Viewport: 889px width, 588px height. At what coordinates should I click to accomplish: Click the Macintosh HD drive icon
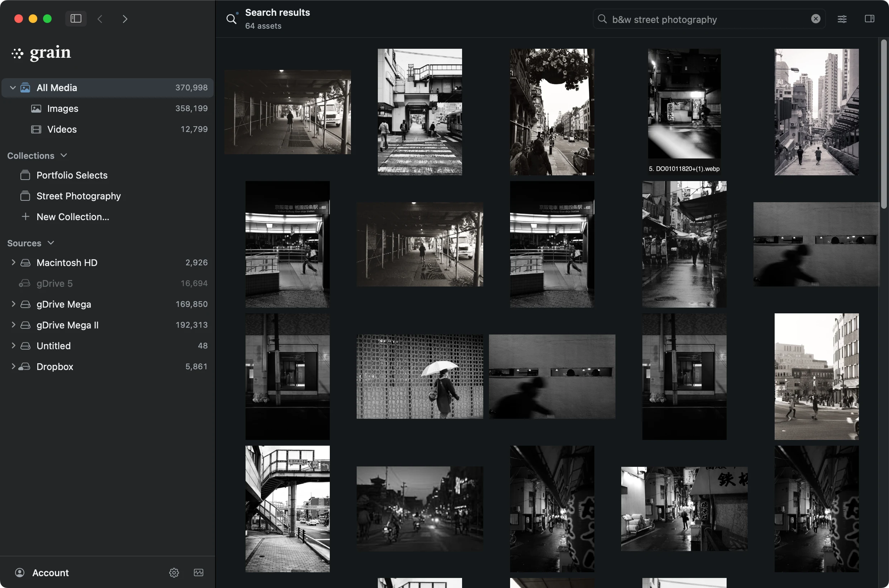tap(25, 263)
